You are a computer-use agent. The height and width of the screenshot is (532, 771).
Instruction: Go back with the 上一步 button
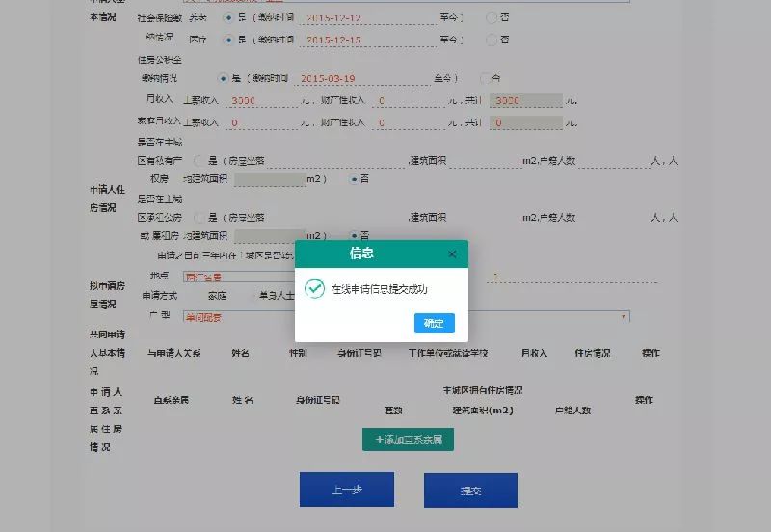[347, 490]
